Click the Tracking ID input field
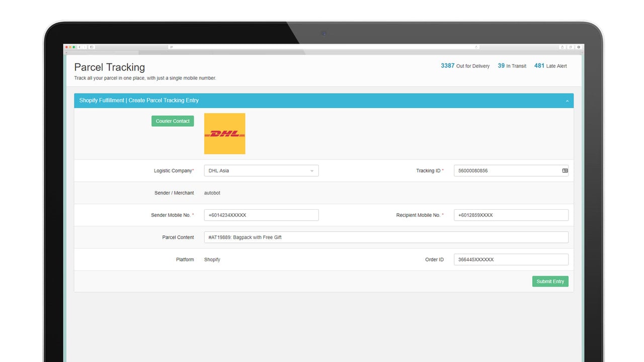644x362 pixels. pyautogui.click(x=511, y=170)
